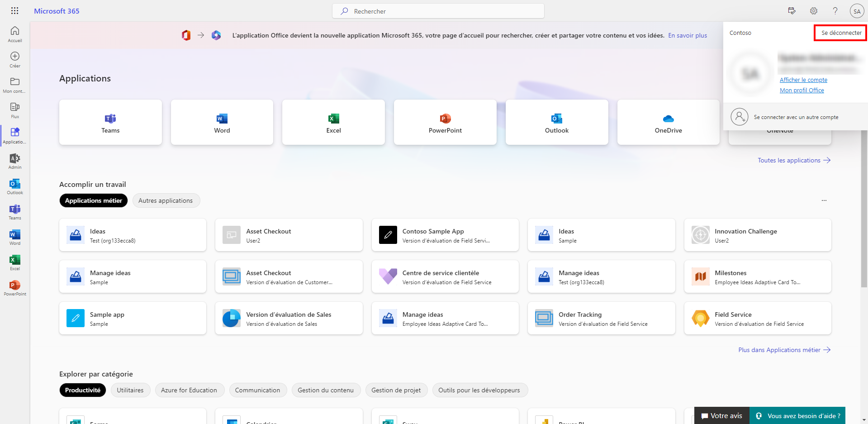Open Asset Checkout User2 card
The image size is (868, 424).
[289, 235]
